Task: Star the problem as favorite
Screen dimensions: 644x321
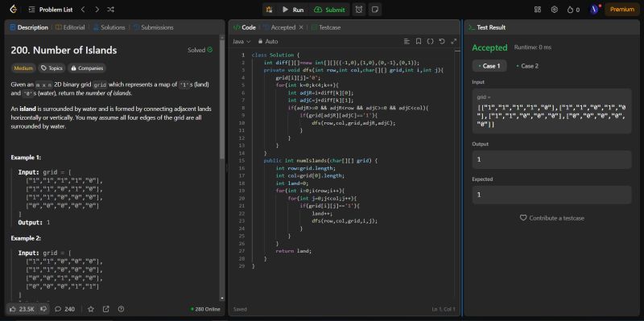Action: pos(91,309)
